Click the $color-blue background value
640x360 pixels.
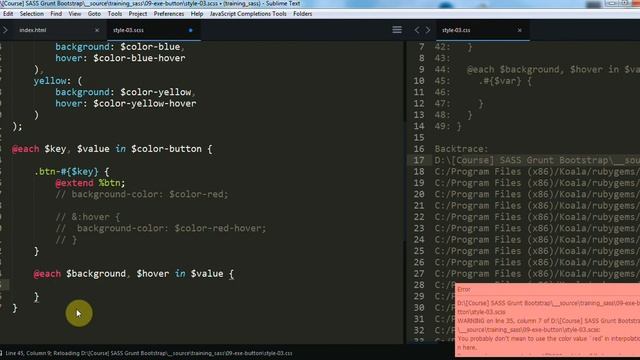(x=150, y=47)
